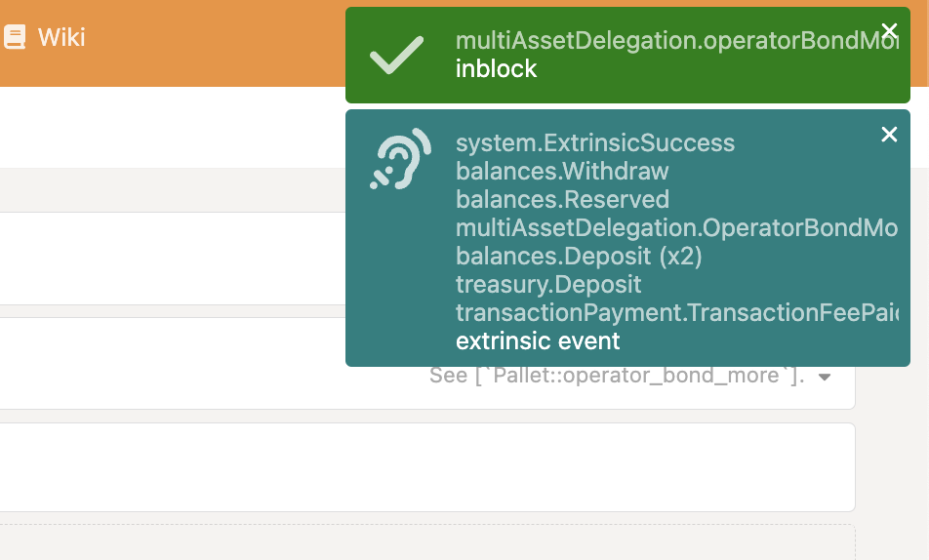Focus the empty input field below the call selector
This screenshot has height=560, width=929.
(x=425, y=466)
